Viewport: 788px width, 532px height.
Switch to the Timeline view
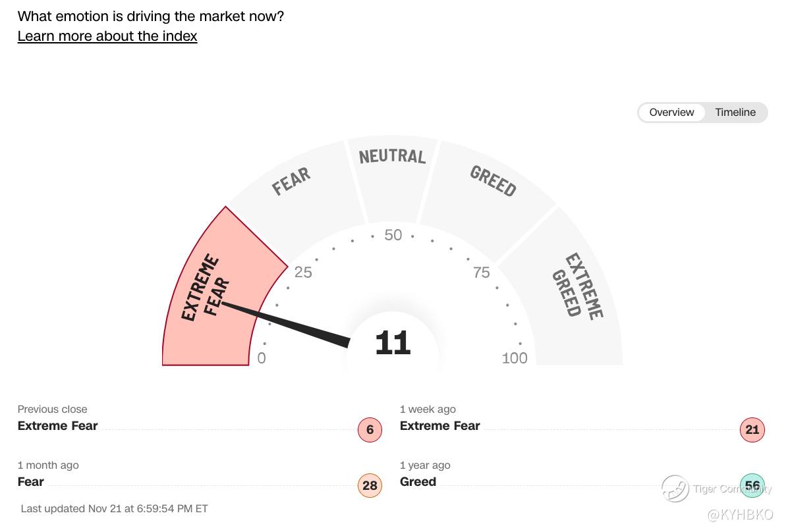[x=735, y=113]
